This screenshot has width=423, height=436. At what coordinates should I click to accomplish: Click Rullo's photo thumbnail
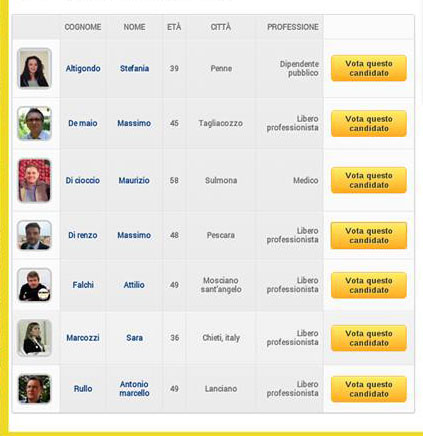[34, 389]
